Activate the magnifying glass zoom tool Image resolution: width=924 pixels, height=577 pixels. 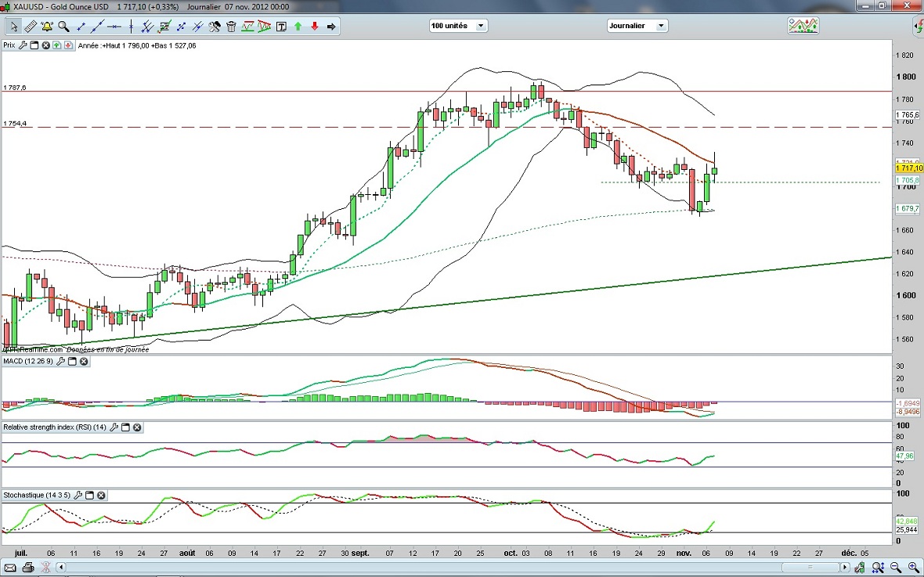pyautogui.click(x=63, y=27)
